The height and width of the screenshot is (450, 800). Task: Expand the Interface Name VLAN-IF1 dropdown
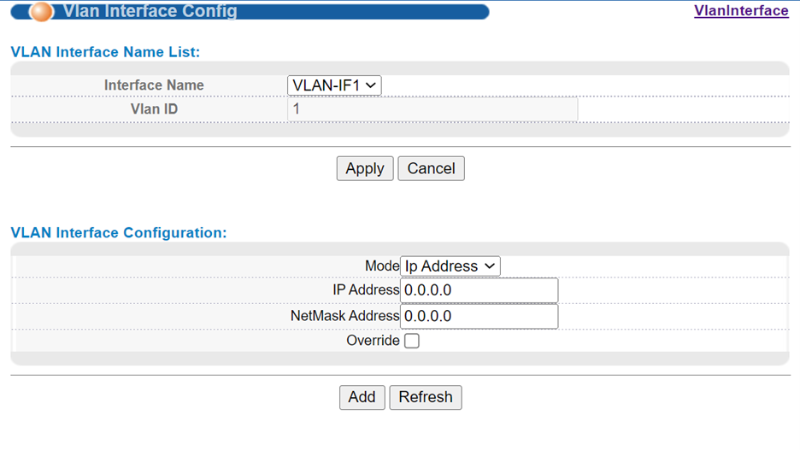pyautogui.click(x=334, y=86)
